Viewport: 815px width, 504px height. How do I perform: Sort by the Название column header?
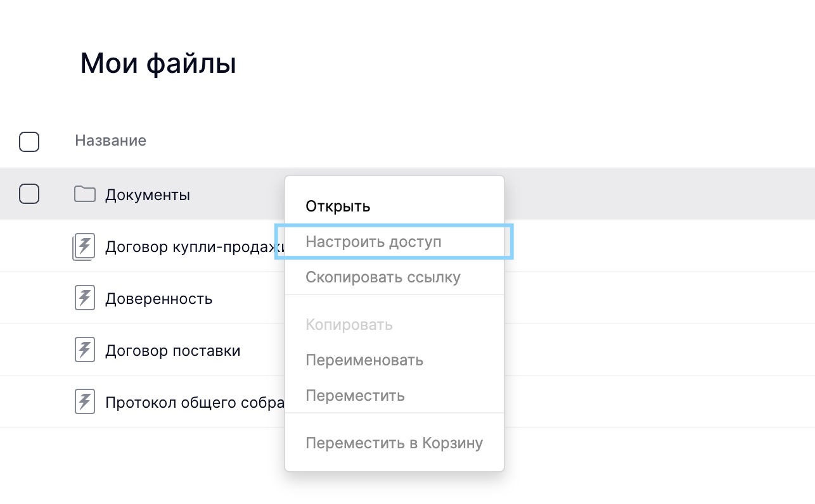click(110, 141)
